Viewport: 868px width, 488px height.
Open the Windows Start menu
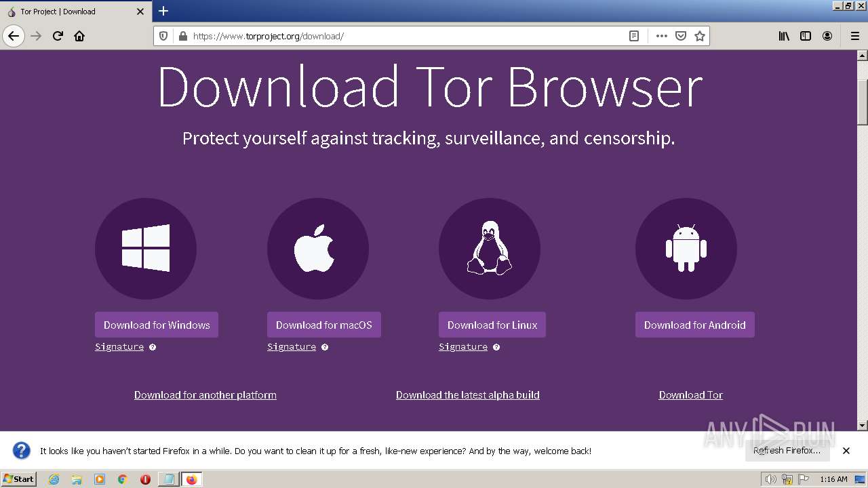(19, 479)
